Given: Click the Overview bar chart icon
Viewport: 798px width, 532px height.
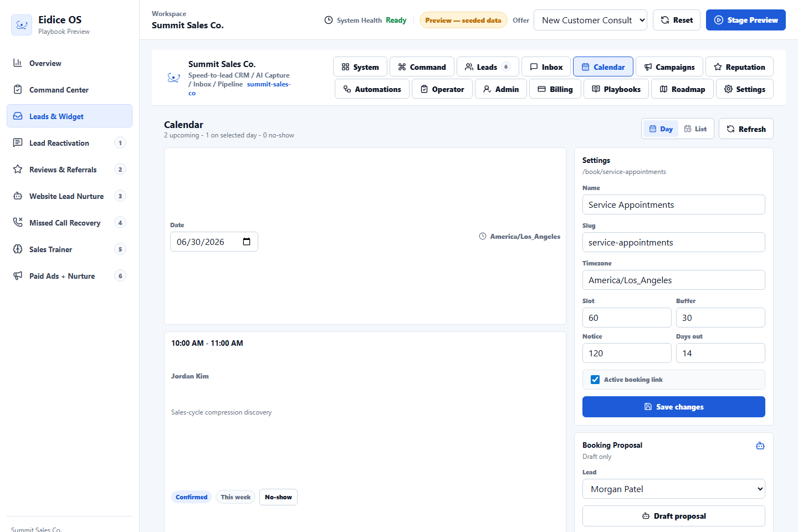Looking at the screenshot, I should [18, 63].
